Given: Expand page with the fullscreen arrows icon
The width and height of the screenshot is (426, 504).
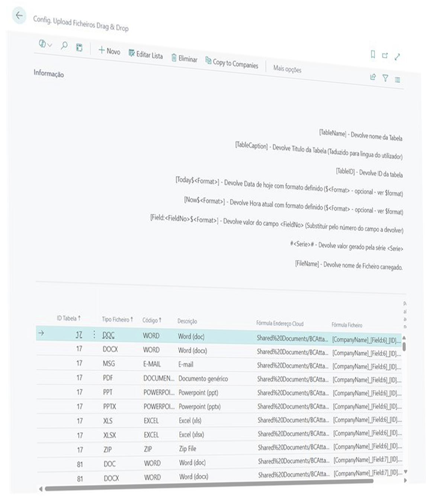Looking at the screenshot, I should coord(397,57).
